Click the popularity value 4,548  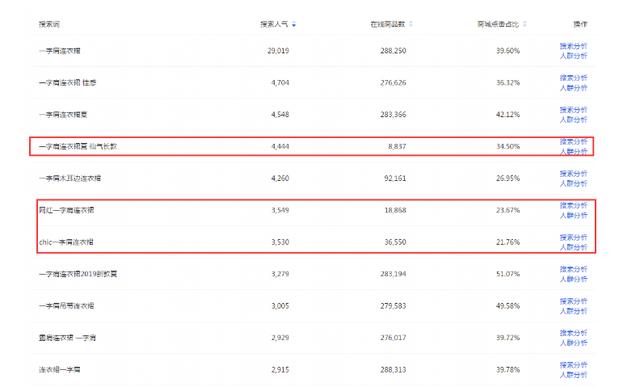280,114
